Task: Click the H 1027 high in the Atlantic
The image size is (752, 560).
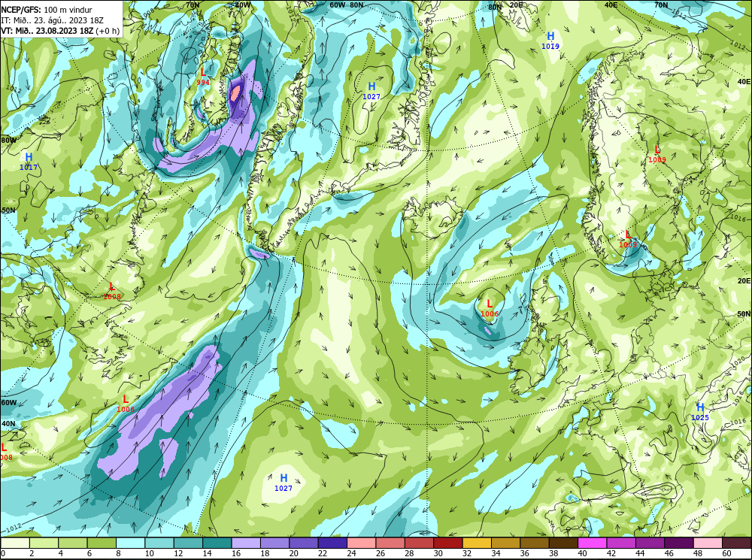Action: coord(284,483)
